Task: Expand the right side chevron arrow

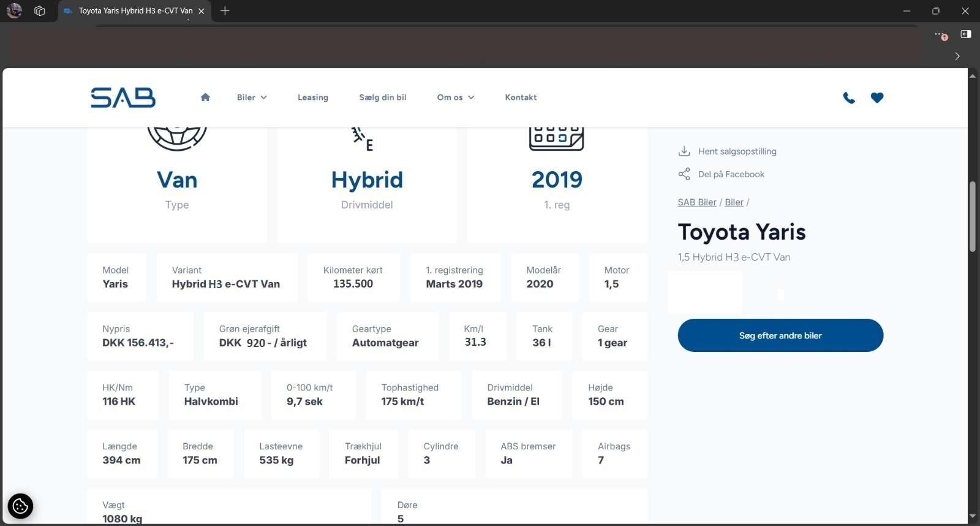Action: (x=957, y=56)
